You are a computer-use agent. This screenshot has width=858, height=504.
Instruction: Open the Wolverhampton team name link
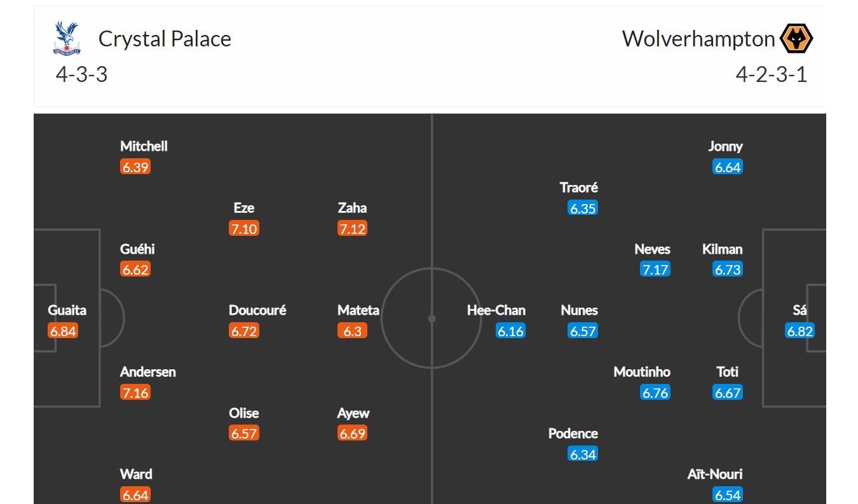[698, 39]
